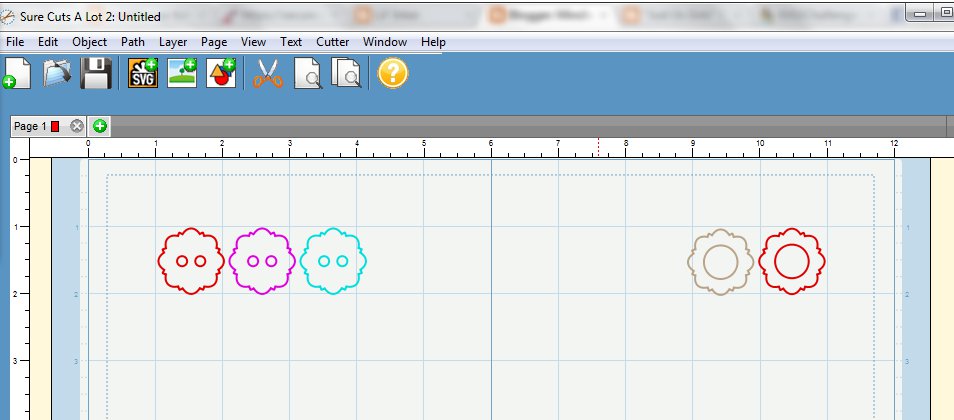Viewport: 954px width, 420px height.
Task: Open the Window menu
Action: (385, 42)
